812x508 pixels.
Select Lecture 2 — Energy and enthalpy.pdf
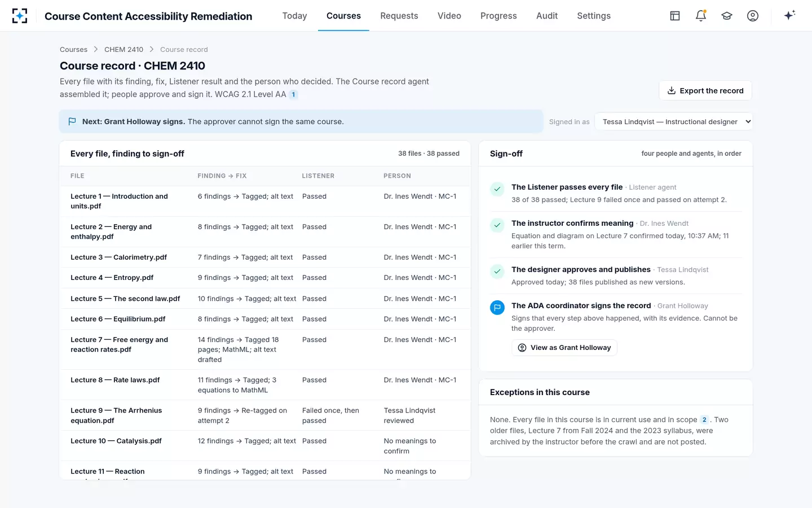264,232
